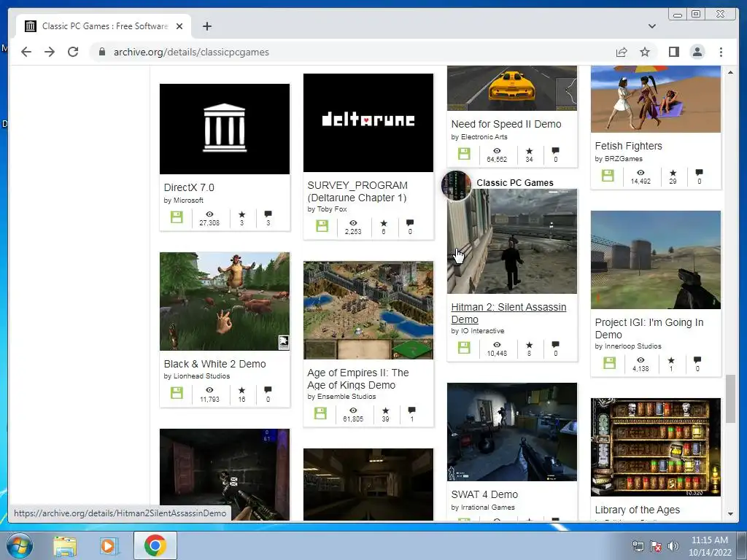
Task: Open the Action Center flag tray icon
Action: (656, 546)
